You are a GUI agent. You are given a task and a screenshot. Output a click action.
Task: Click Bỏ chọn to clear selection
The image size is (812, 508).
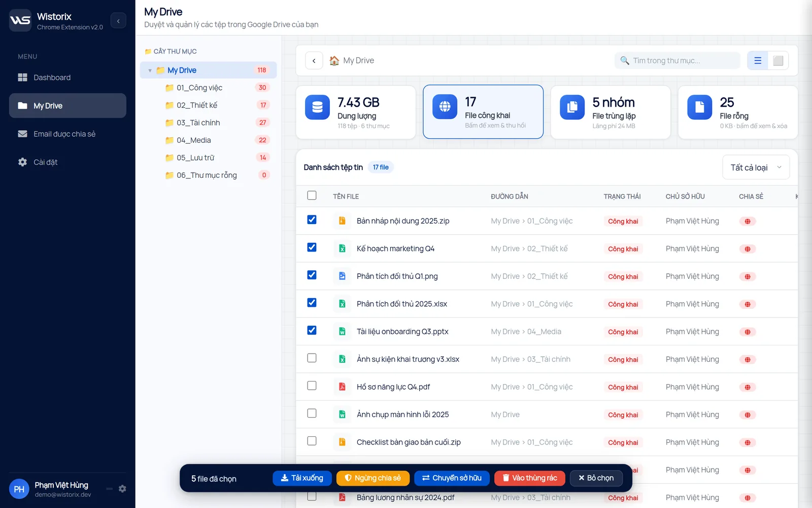[596, 479]
